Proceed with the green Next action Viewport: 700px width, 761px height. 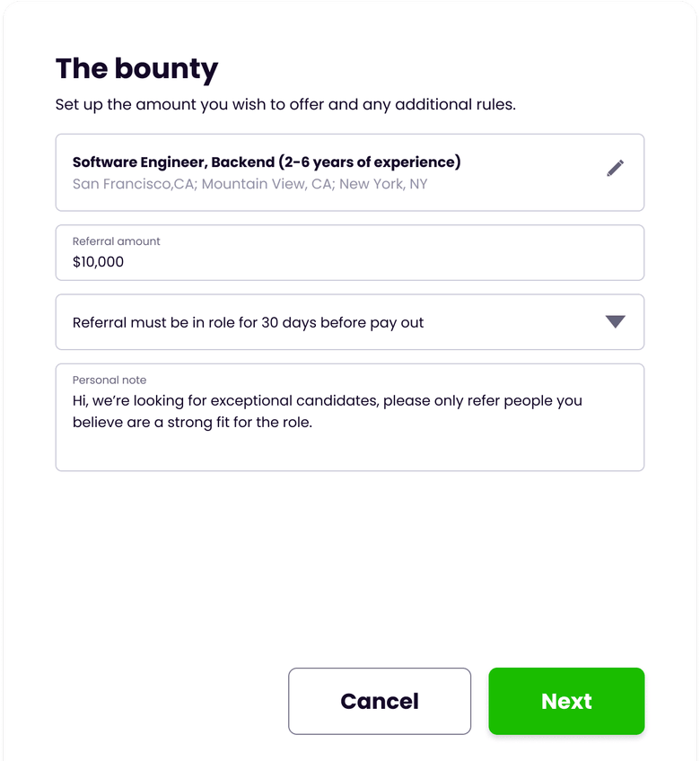tap(565, 701)
